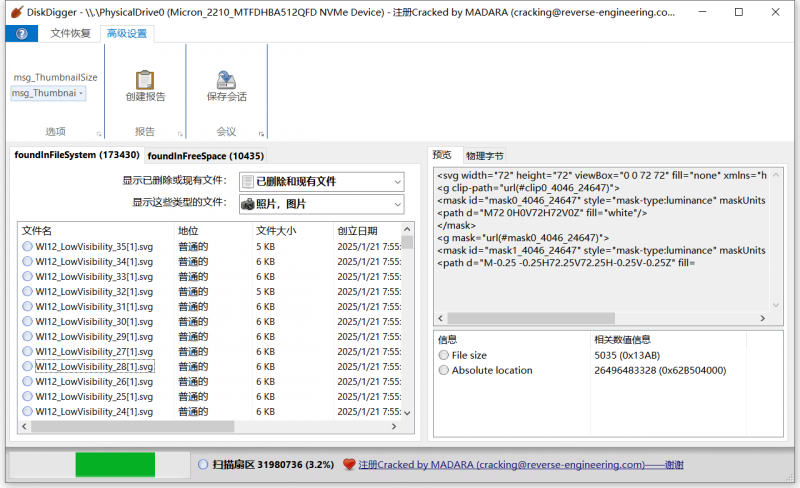Click the 创建报告 clipboard icon
800x488 pixels.
145,80
